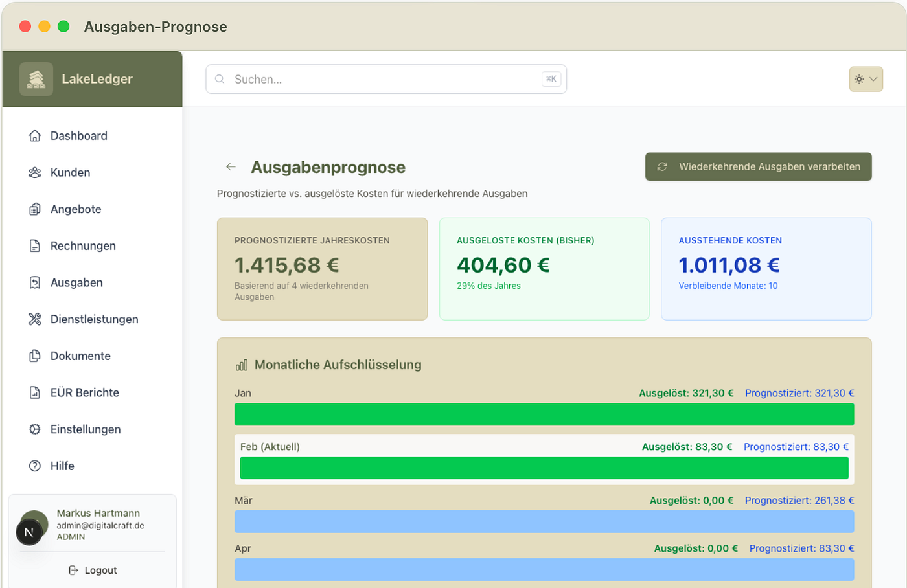Screen dimensions: 907x588
Task: Click "Basierend auf 4 wiederkehrenden Ausgaben" text
Action: [x=301, y=291]
